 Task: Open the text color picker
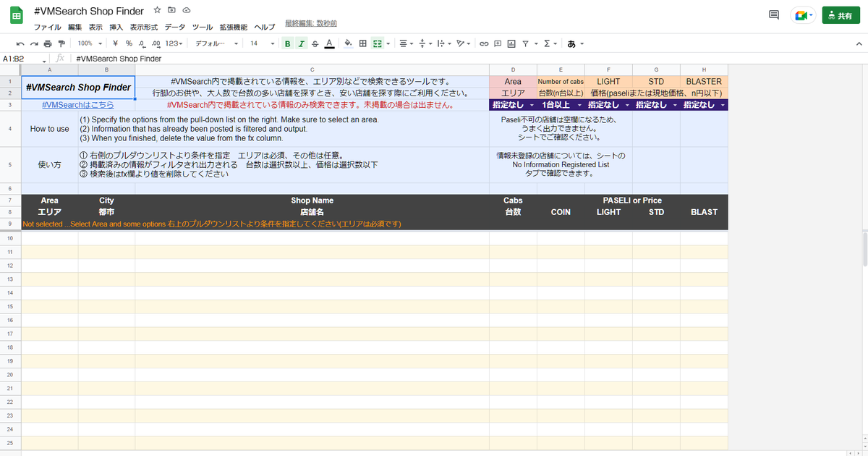pos(329,43)
